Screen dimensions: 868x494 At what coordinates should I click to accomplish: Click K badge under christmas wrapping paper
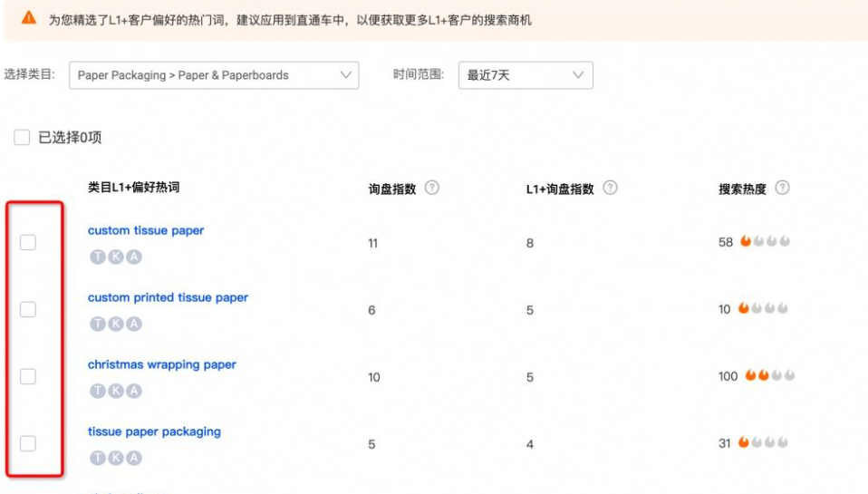pyautogui.click(x=116, y=391)
